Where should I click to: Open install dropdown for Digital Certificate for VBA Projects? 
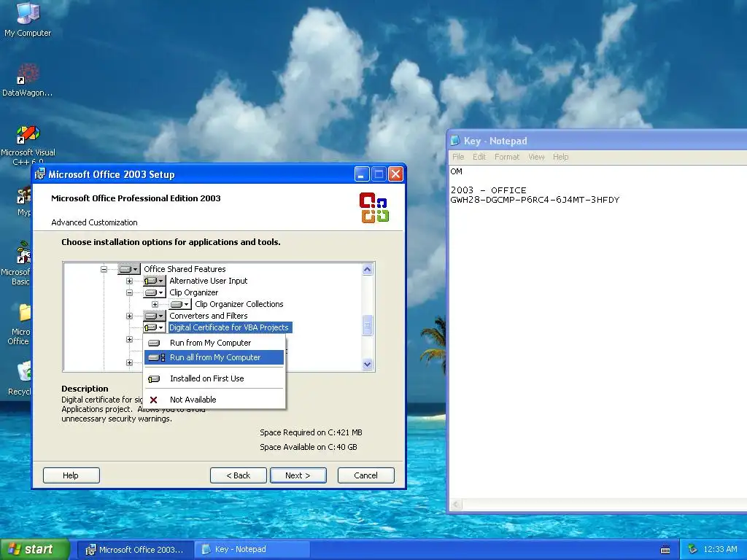click(x=155, y=327)
